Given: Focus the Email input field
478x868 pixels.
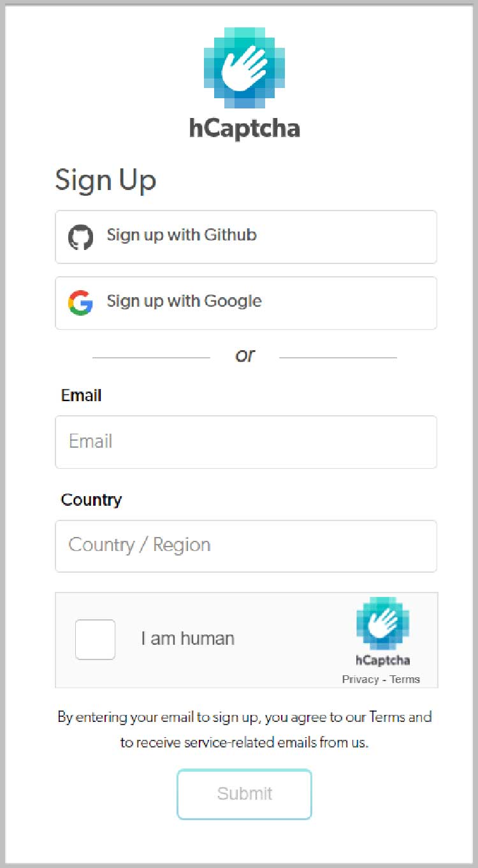Looking at the screenshot, I should tap(246, 442).
